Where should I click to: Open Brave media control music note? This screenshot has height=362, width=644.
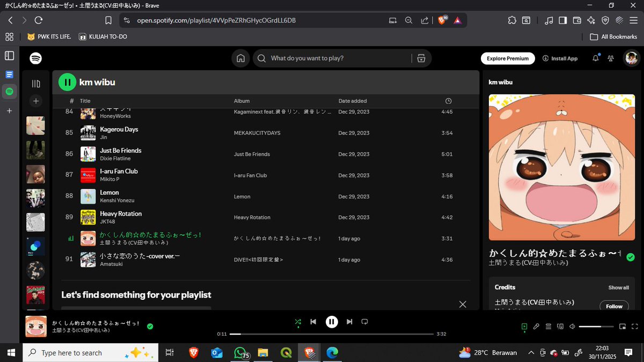[548, 20]
